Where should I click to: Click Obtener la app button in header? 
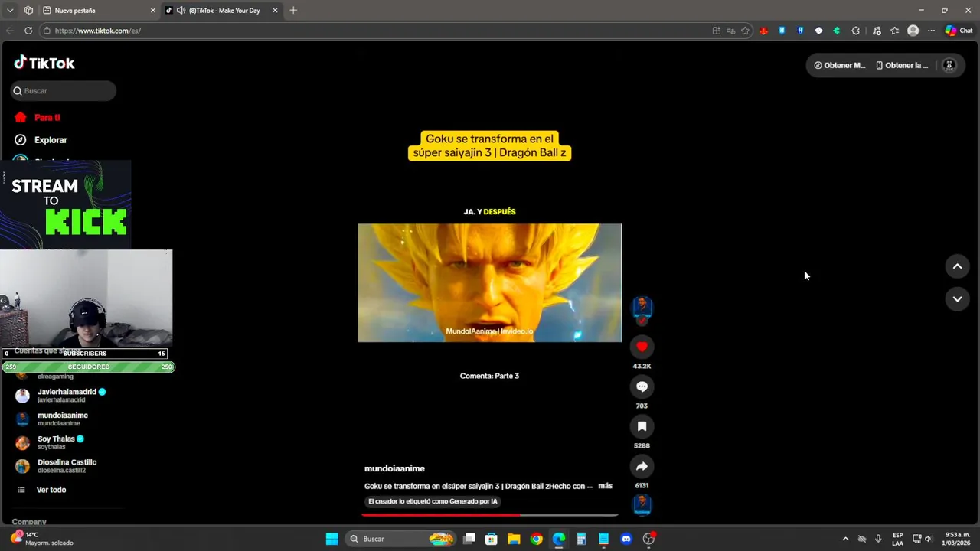(x=903, y=65)
